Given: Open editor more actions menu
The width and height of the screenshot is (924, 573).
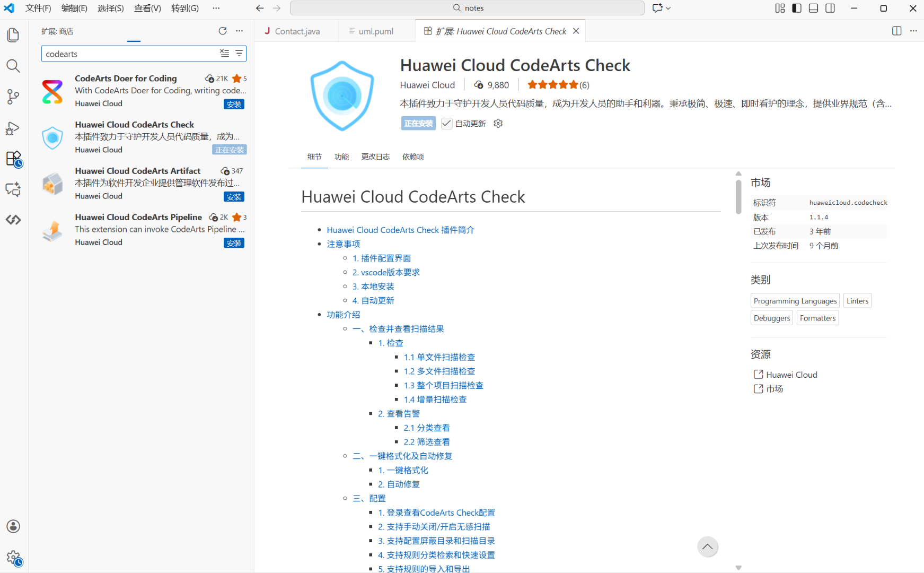Looking at the screenshot, I should point(913,31).
